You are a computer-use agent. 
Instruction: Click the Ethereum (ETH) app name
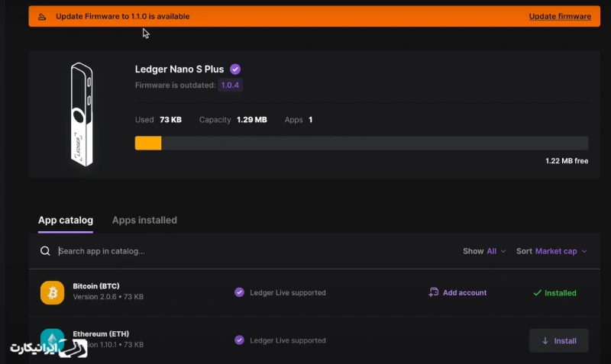pyautogui.click(x=101, y=333)
